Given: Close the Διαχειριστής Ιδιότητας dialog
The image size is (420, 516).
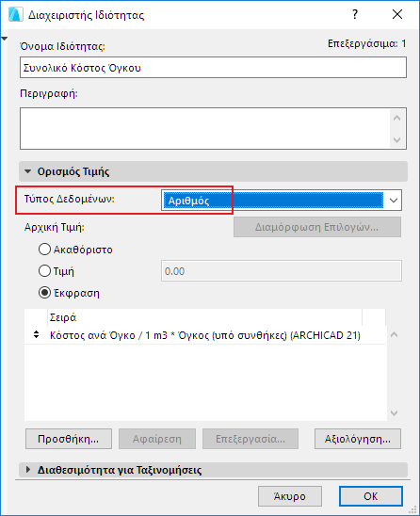Looking at the screenshot, I should tap(397, 14).
